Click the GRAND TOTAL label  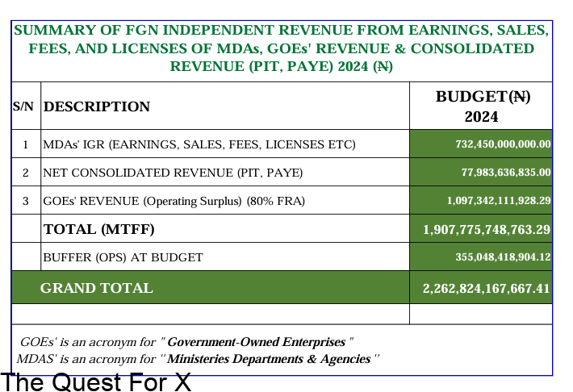point(96,288)
